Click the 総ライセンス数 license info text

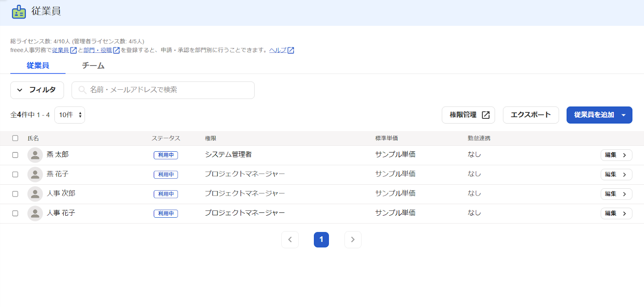77,41
